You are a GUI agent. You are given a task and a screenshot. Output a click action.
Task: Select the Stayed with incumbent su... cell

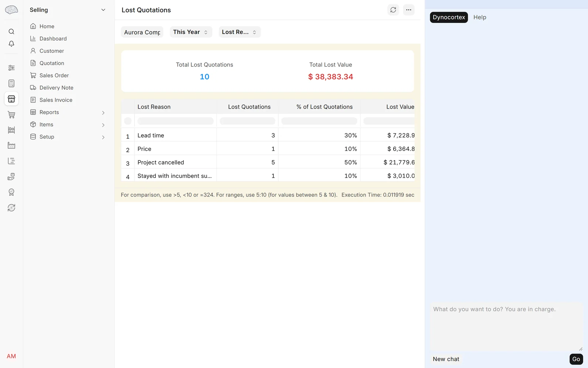pyautogui.click(x=175, y=176)
